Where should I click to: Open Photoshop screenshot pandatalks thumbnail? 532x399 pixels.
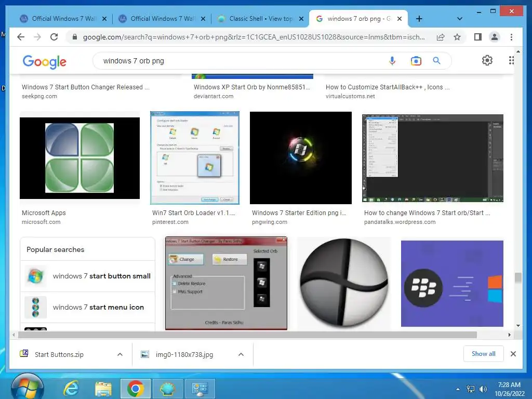(433, 158)
